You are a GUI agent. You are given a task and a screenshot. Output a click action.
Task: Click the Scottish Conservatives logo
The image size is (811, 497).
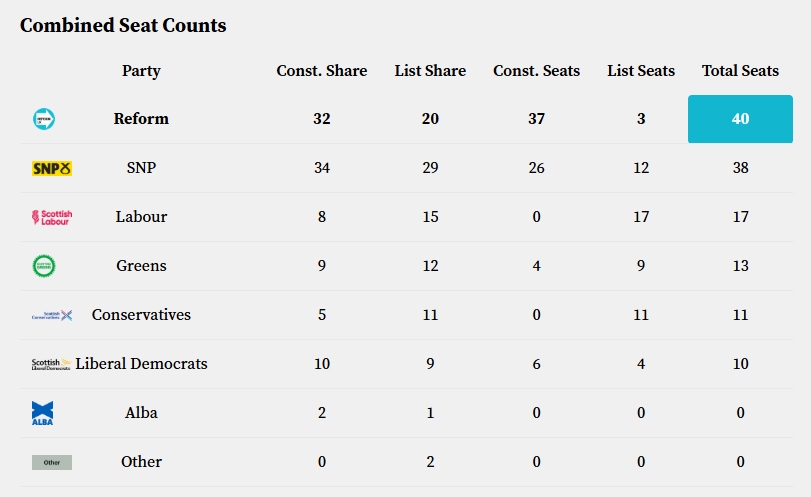[52, 315]
